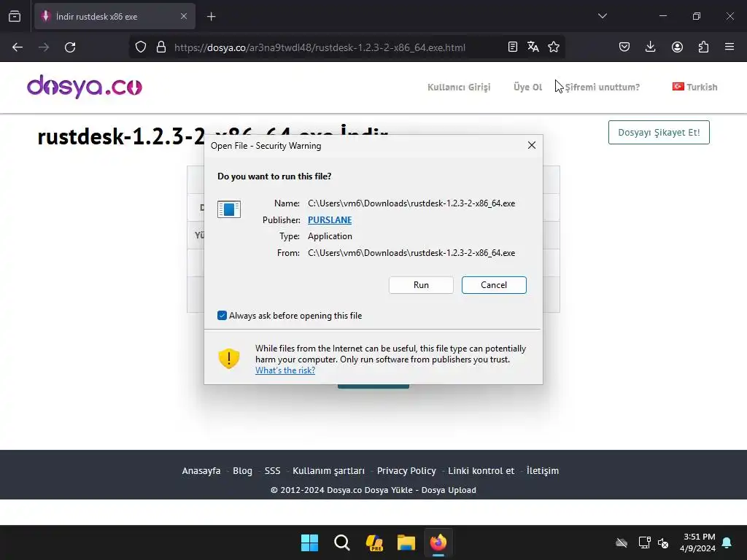Viewport: 747px width, 560px height.
Task: Click the Run button in the dialog
Action: (x=421, y=285)
